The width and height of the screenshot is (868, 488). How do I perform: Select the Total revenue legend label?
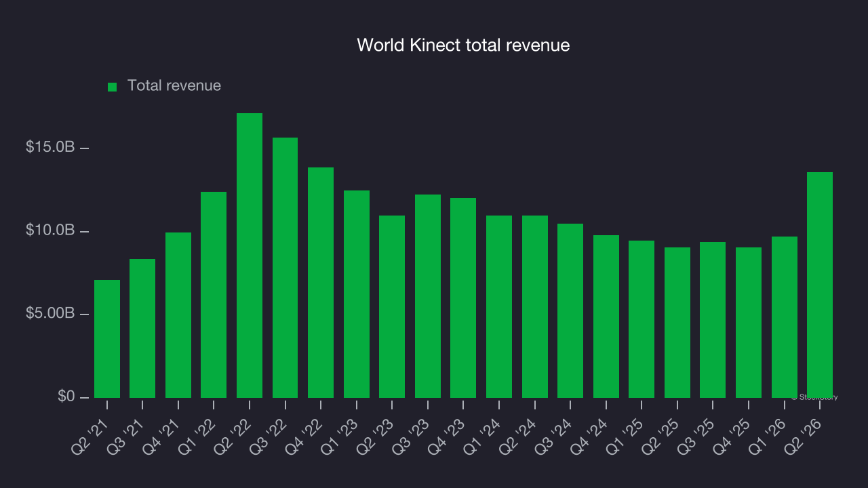pos(174,85)
